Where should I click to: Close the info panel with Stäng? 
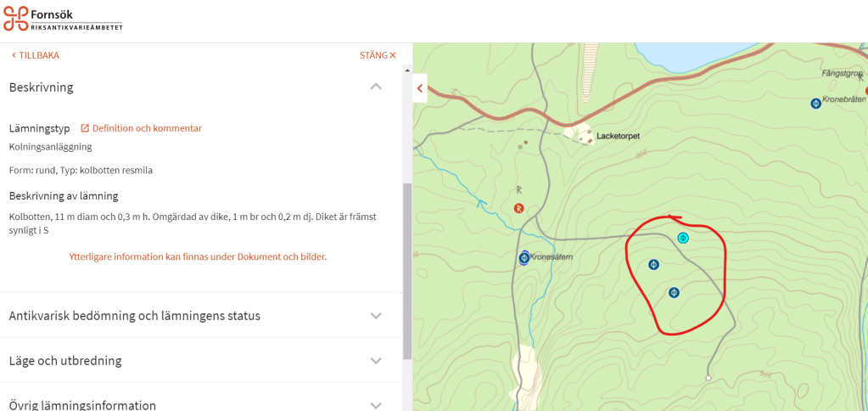tap(378, 55)
